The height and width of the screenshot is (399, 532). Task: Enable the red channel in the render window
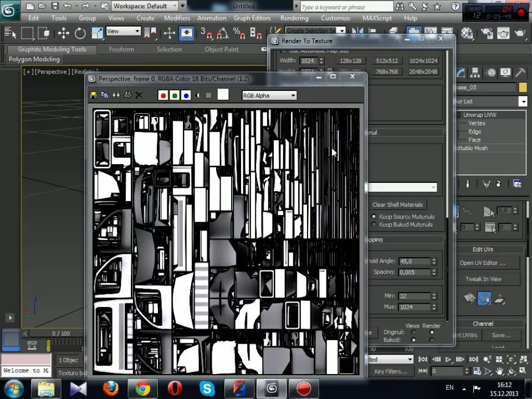pos(163,95)
